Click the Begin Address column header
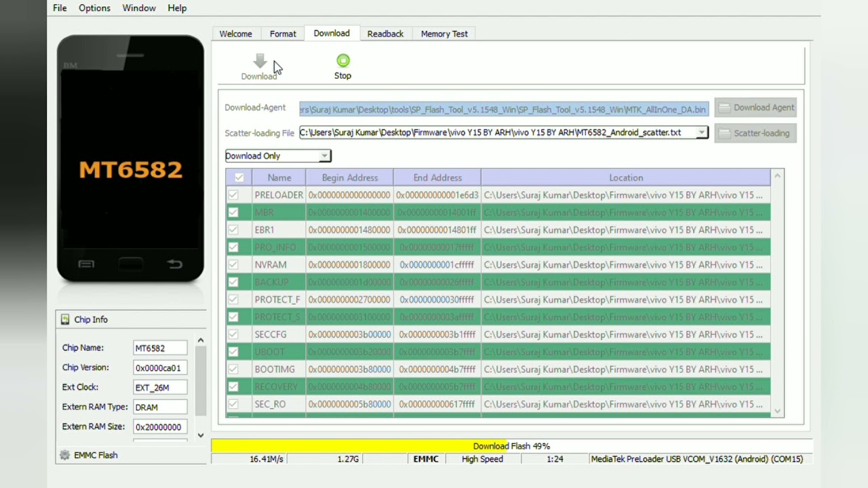Screen dimensions: 868x488 pyautogui.click(x=349, y=178)
